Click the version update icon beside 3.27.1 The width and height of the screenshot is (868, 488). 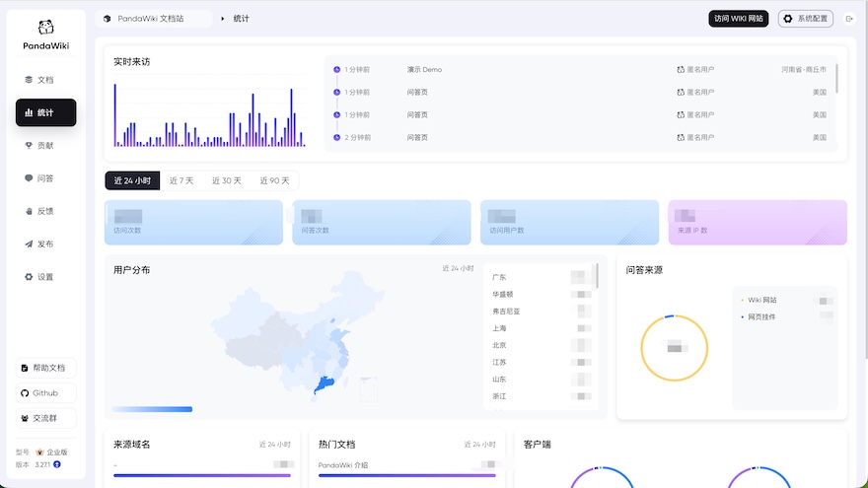[x=57, y=463]
